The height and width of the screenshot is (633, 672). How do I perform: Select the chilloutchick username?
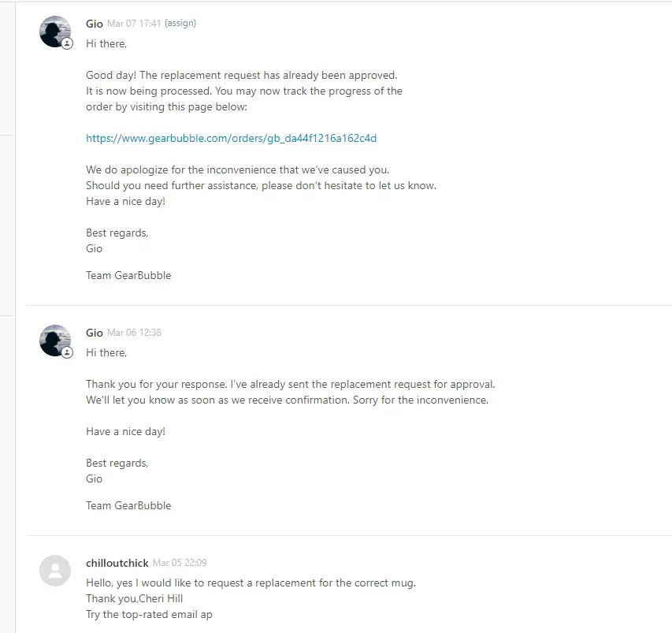tap(117, 563)
